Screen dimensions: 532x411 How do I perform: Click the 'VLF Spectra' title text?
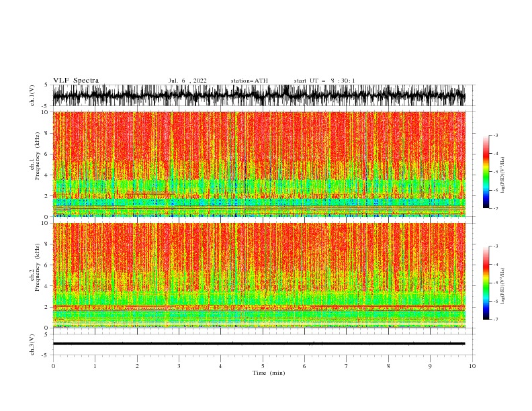click(76, 81)
